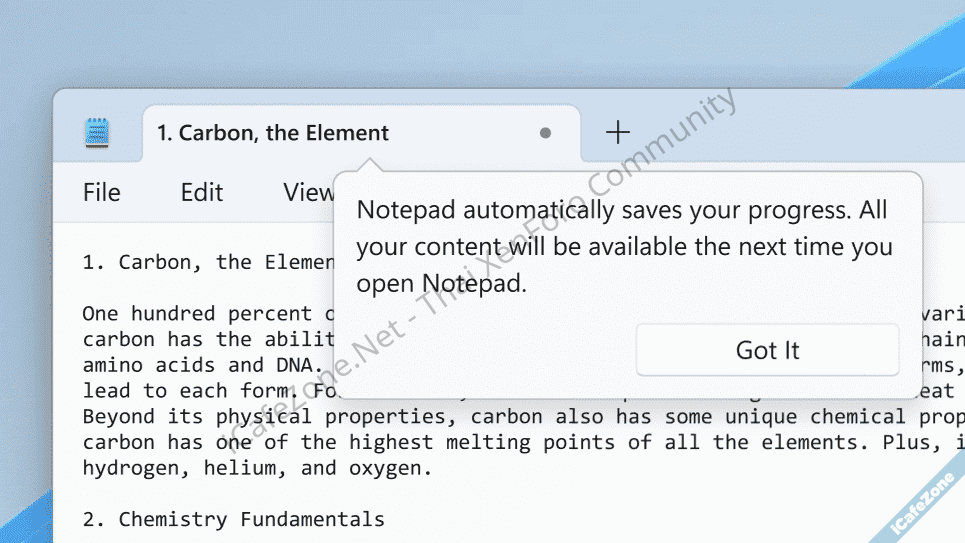Viewport: 965px width, 543px height.
Task: Click the autosave message text in the popup
Action: [620, 247]
